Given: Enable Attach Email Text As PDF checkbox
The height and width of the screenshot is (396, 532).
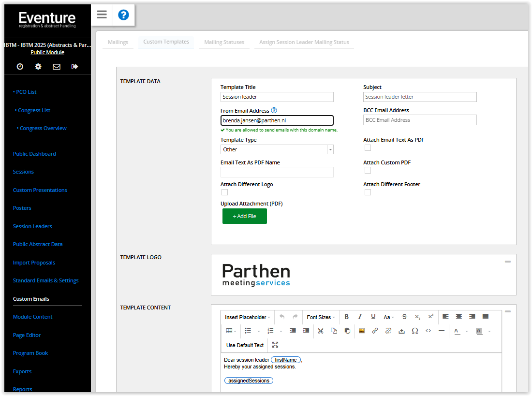Looking at the screenshot, I should pos(368,148).
